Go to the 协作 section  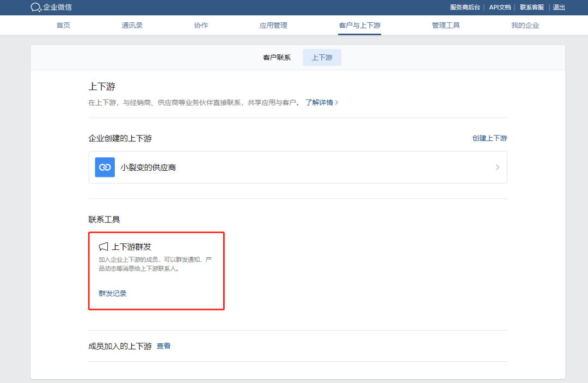pyautogui.click(x=201, y=25)
